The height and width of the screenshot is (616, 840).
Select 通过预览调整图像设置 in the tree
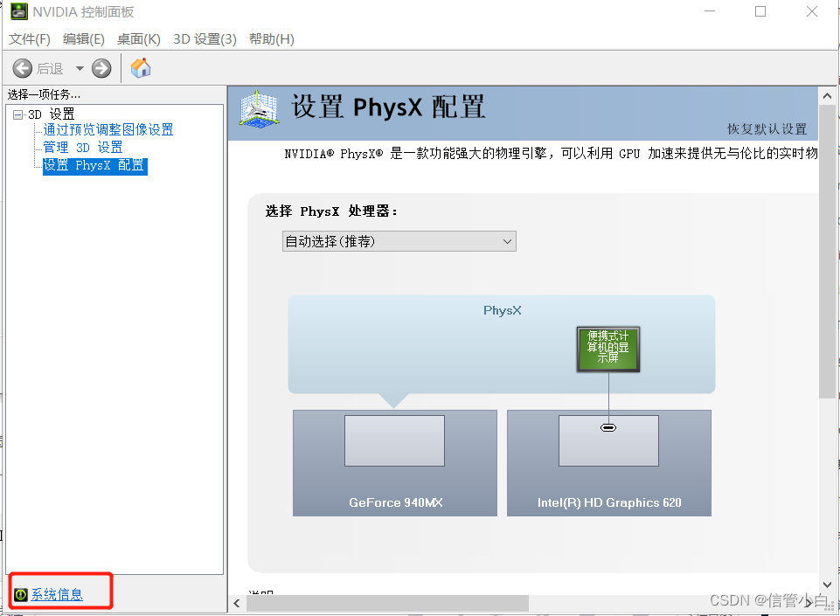pos(108,129)
